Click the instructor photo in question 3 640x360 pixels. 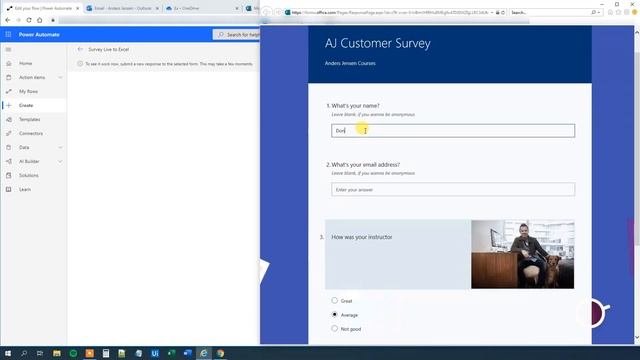522,254
